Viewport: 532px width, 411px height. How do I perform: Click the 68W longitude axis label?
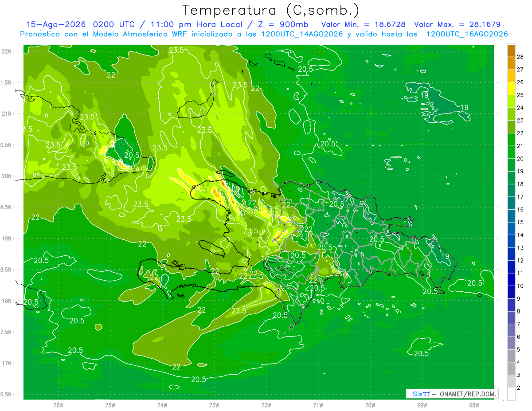pyautogui.click(x=474, y=404)
